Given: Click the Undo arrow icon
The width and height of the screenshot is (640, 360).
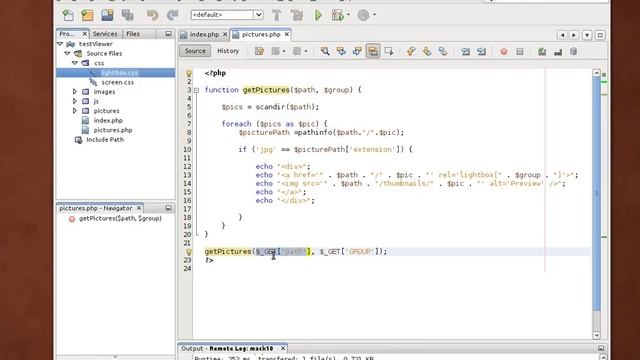Looking at the screenshot, I should (x=152, y=16).
